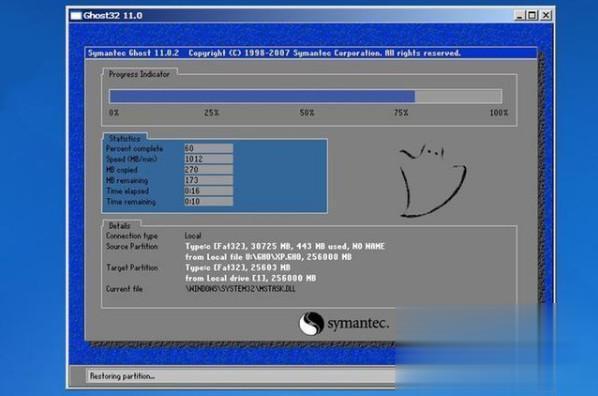Screen dimensions: 598x396
Task: Click the blue restore progress bar
Action: point(305,96)
